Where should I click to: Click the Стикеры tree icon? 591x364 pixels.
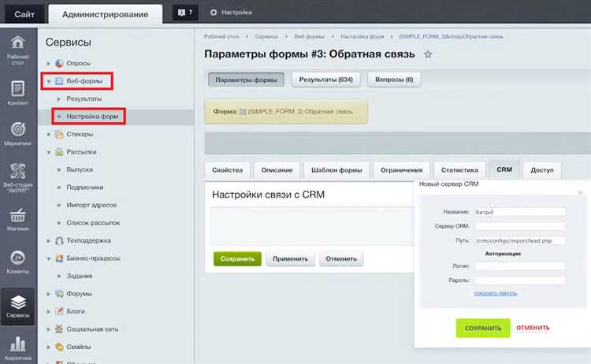pyautogui.click(x=59, y=134)
